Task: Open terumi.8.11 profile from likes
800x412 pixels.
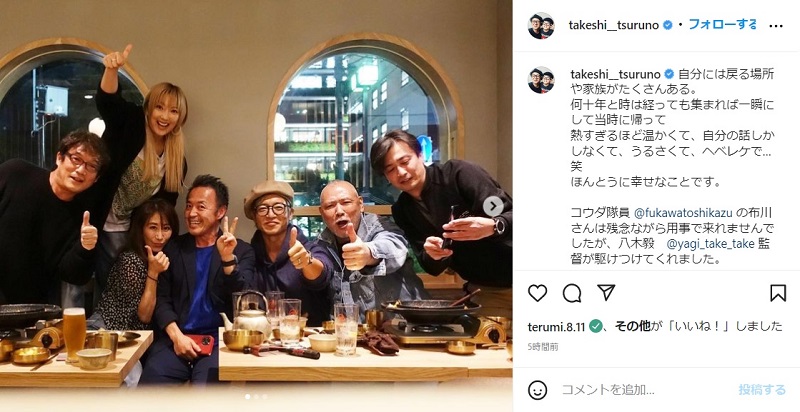Action: [556, 326]
